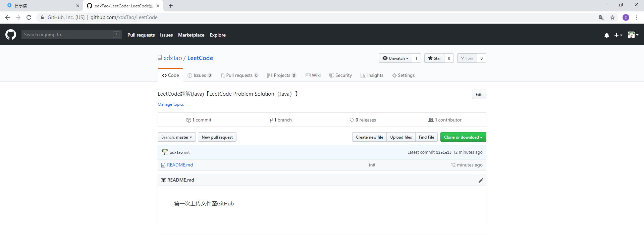The image size is (644, 243).
Task: Expand the Branch: master dropdown
Action: click(177, 137)
